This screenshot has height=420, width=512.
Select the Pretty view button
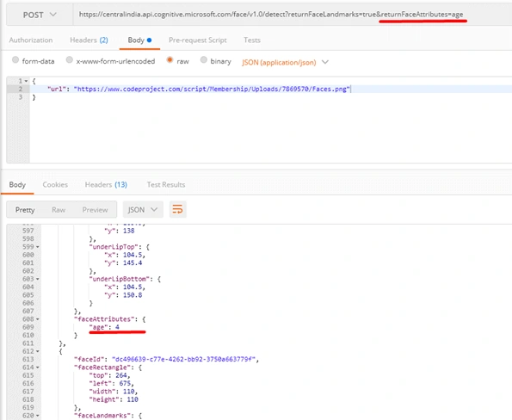pyautogui.click(x=25, y=210)
